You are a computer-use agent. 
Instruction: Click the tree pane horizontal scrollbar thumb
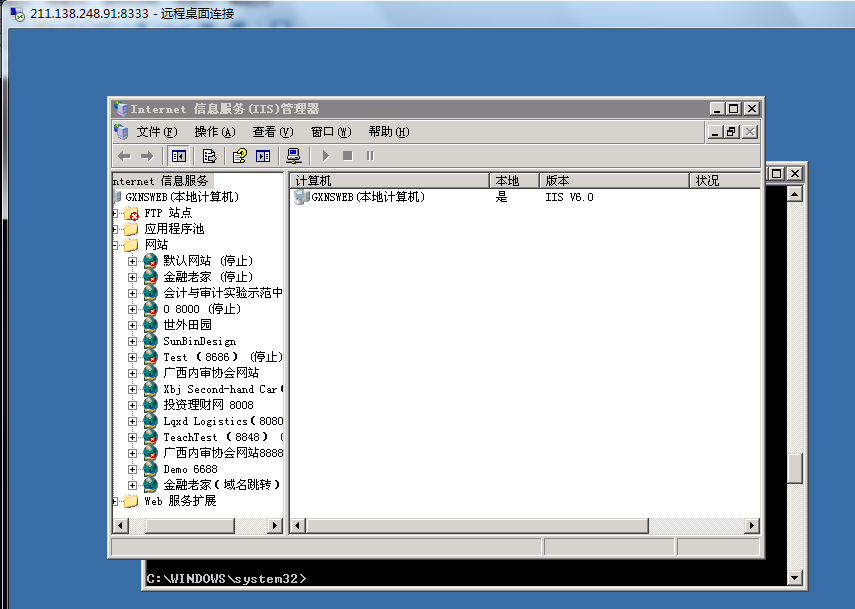pos(190,526)
